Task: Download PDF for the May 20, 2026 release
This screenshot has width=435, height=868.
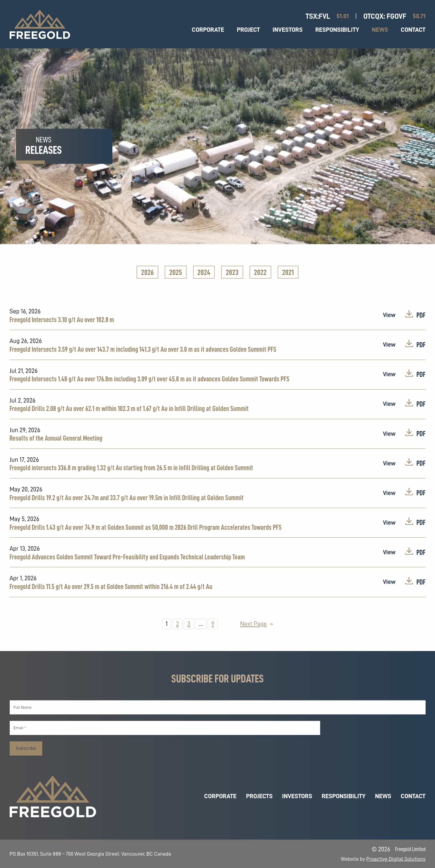Action: [x=415, y=493]
